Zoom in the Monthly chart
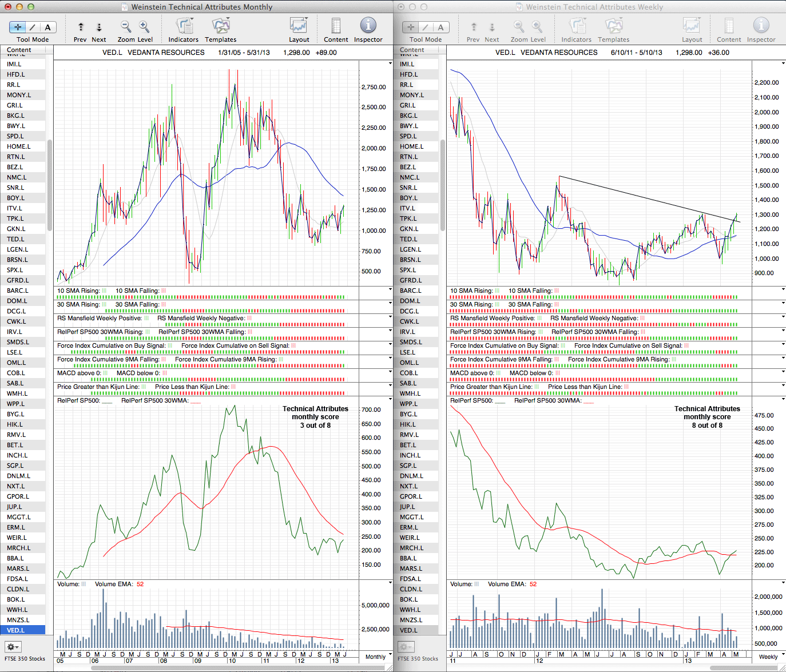Image resolution: width=786 pixels, height=672 pixels. (x=144, y=27)
